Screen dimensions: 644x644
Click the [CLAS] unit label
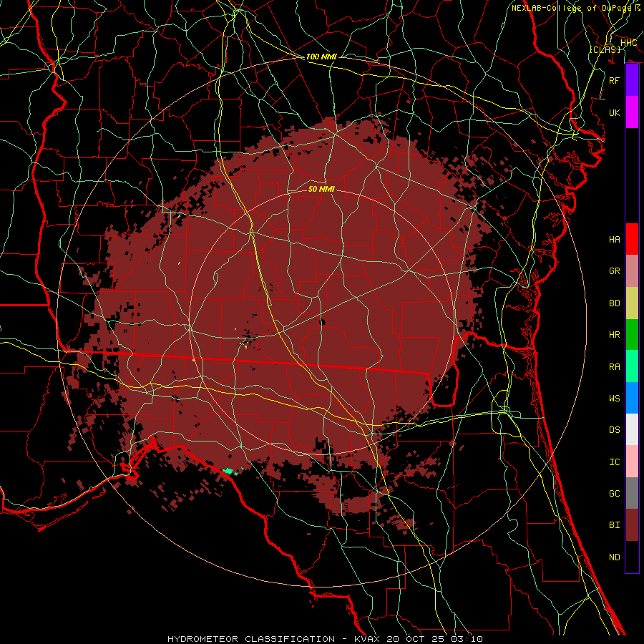[605, 49]
